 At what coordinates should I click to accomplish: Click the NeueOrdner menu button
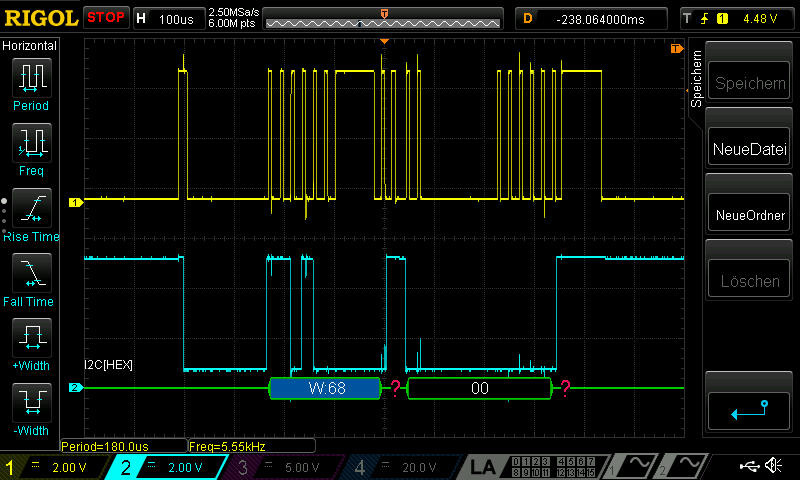tap(750, 215)
